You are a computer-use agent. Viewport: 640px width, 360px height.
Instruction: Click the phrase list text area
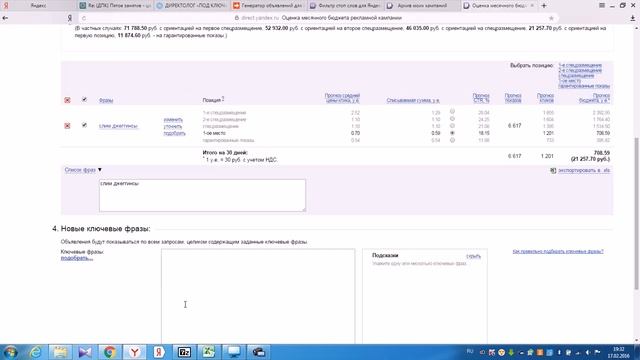point(202,196)
